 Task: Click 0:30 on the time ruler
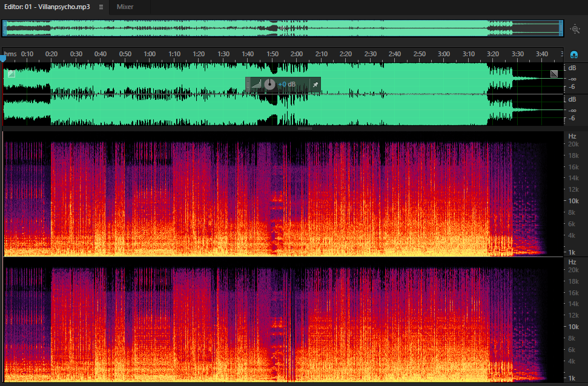[76, 54]
